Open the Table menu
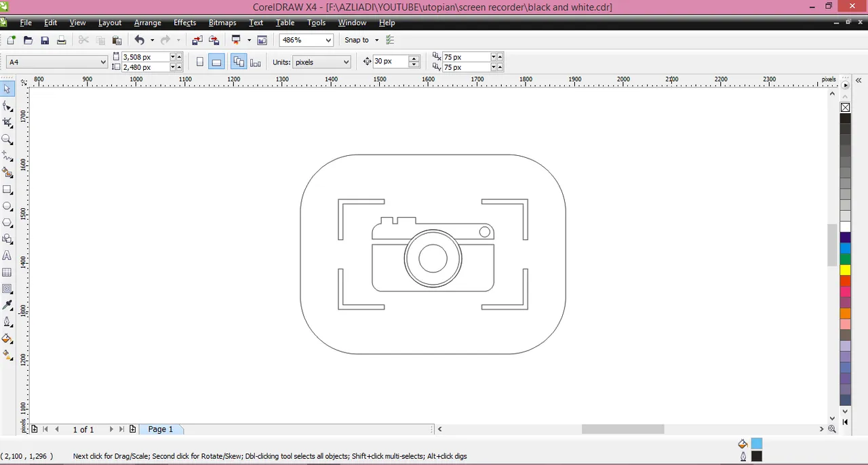Screen dimensions: 868x465 click(x=285, y=22)
